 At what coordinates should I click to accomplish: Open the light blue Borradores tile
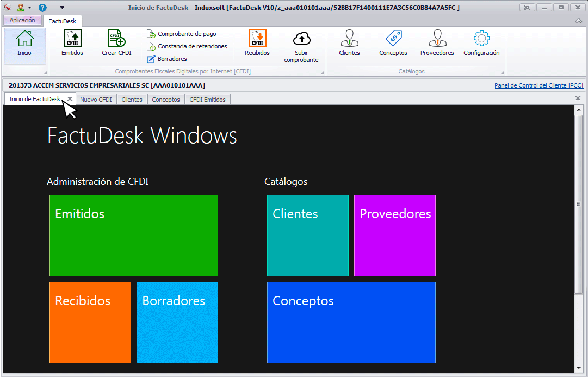[177, 323]
